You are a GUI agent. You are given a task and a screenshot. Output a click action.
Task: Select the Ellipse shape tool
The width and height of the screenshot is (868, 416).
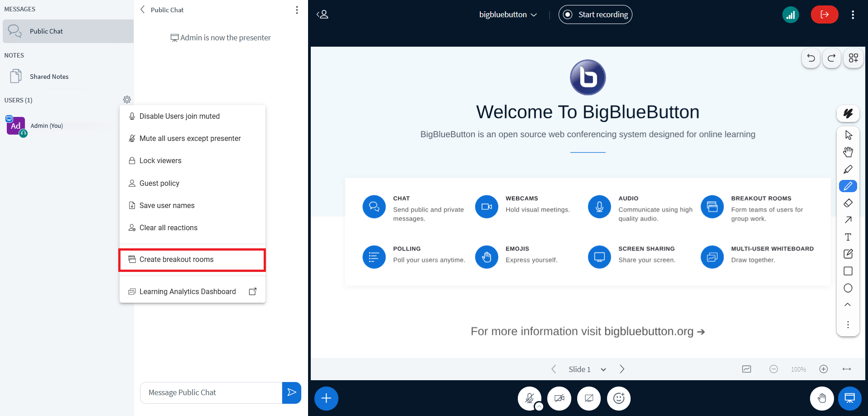pyautogui.click(x=848, y=288)
